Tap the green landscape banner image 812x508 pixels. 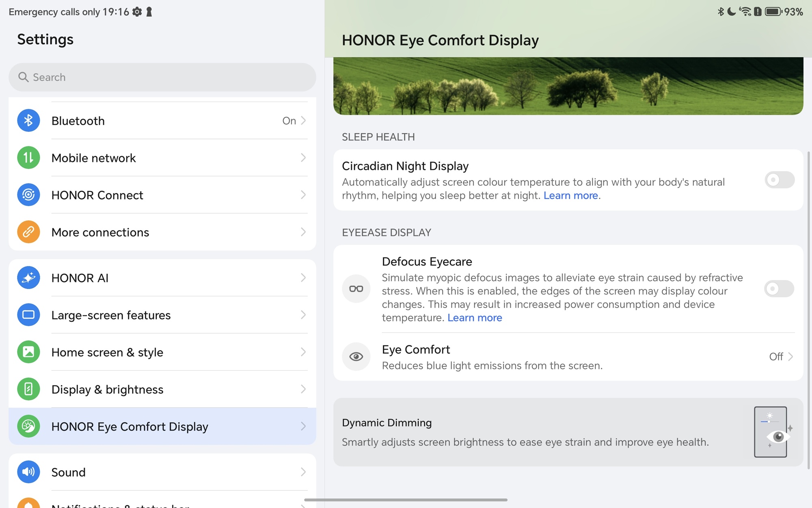click(568, 86)
